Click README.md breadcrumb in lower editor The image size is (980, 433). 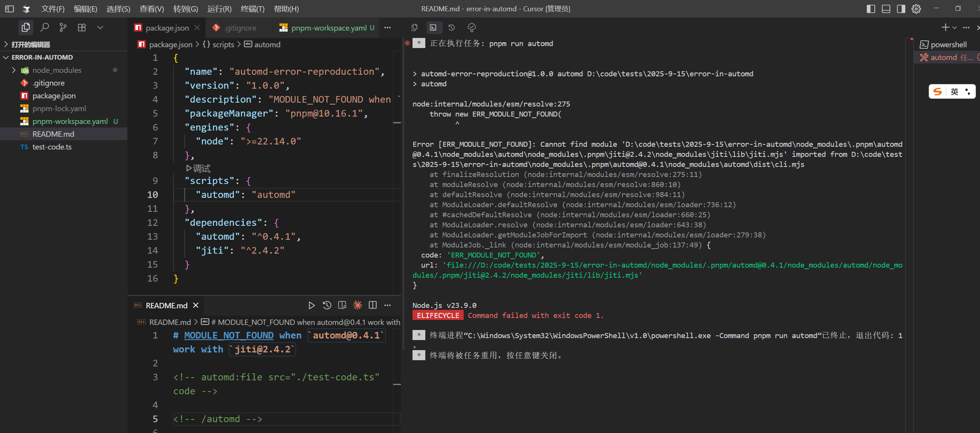point(165,322)
